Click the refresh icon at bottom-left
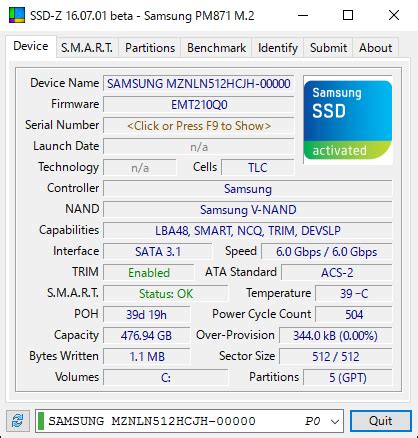 tap(17, 421)
